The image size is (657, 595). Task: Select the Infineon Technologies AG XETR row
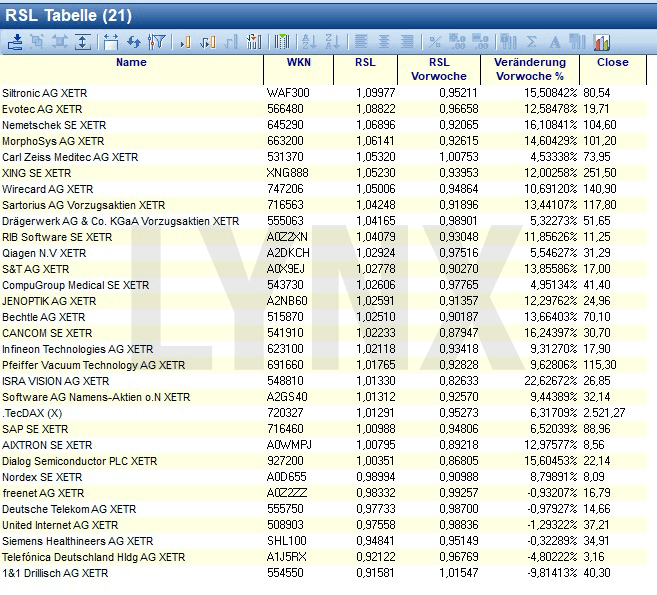(x=323, y=349)
